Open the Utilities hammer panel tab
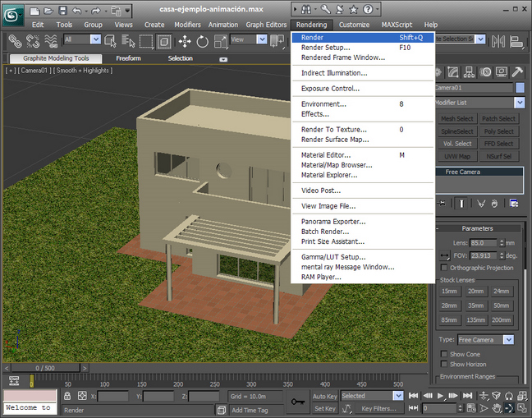This screenshot has height=418, width=532. click(x=519, y=72)
